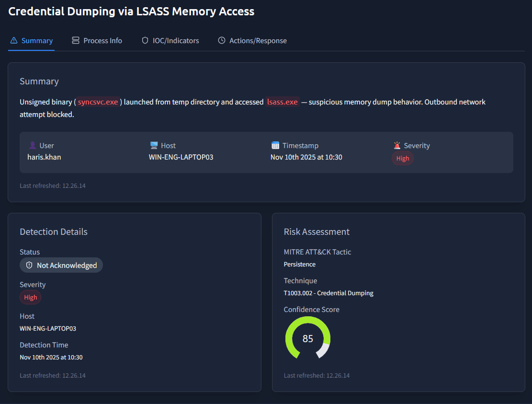532x404 pixels.
Task: Click the shield icon in Not Acknowledged badge
Action: 29,265
